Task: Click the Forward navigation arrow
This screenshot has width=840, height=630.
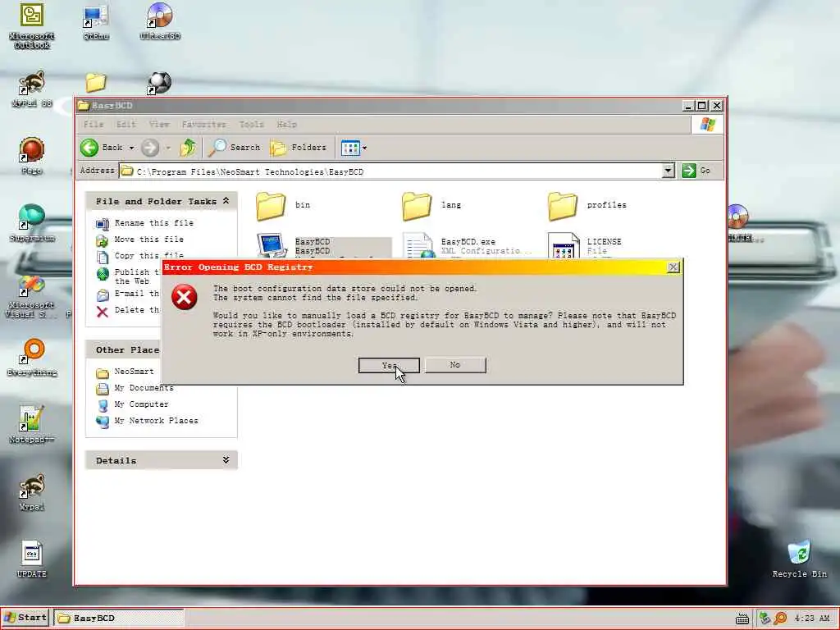Action: tap(150, 148)
